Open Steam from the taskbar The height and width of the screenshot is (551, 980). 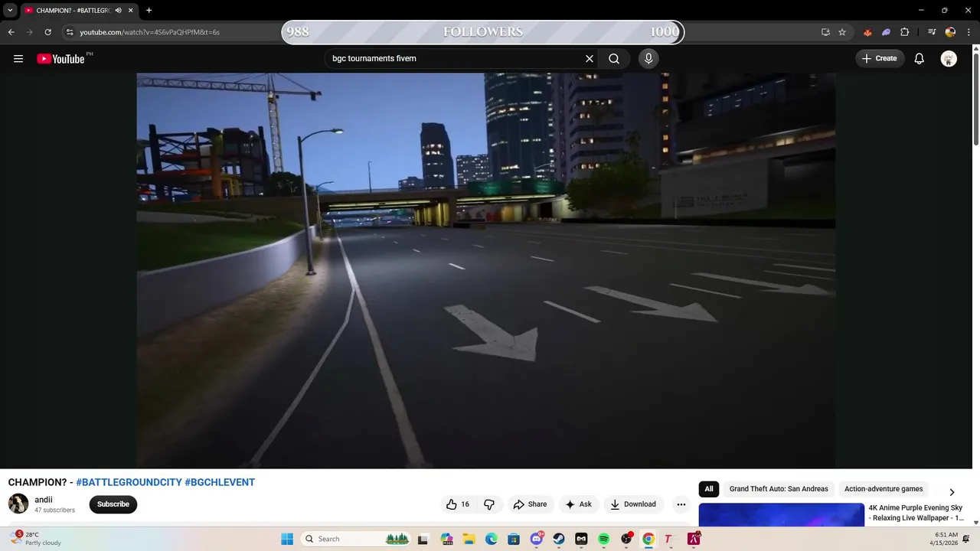coord(559,539)
